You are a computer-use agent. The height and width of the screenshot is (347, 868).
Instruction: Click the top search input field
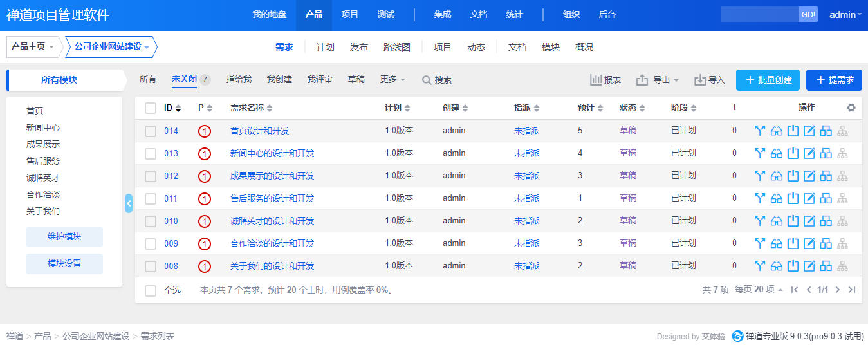pos(759,15)
